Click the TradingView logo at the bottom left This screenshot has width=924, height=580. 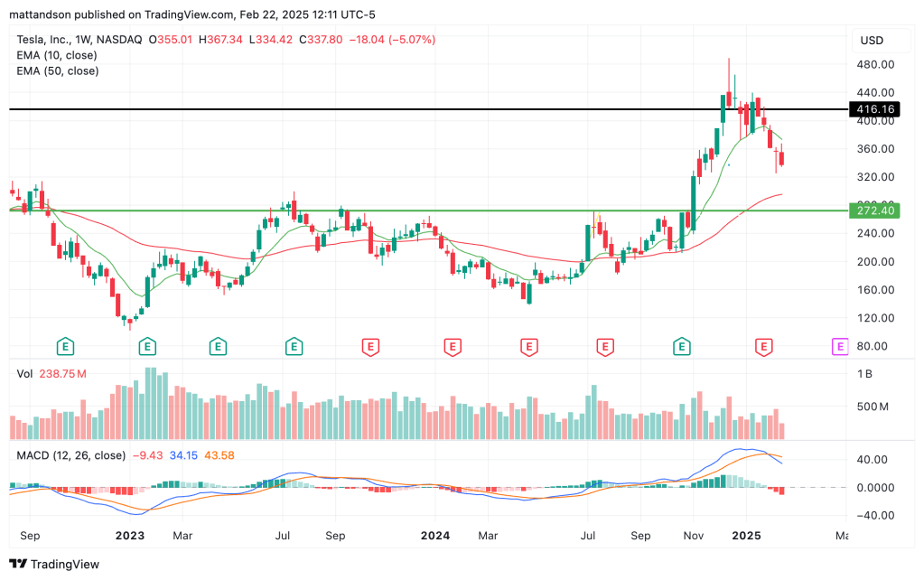pyautogui.click(x=54, y=564)
